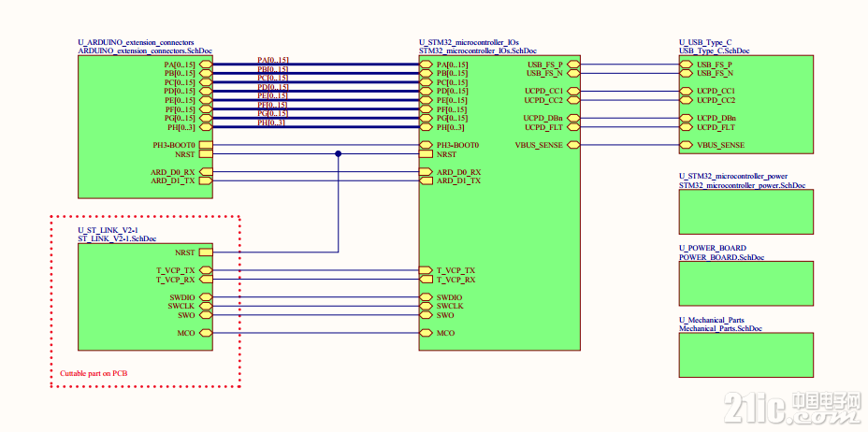This screenshot has width=868, height=432.
Task: Click MCO port in the STM32 IOs sheet
Action: (426, 333)
